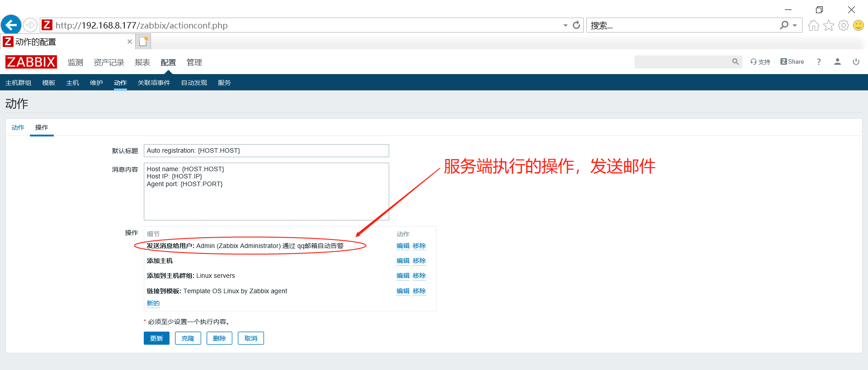Click the Zabbix search magnifier icon

[736, 62]
